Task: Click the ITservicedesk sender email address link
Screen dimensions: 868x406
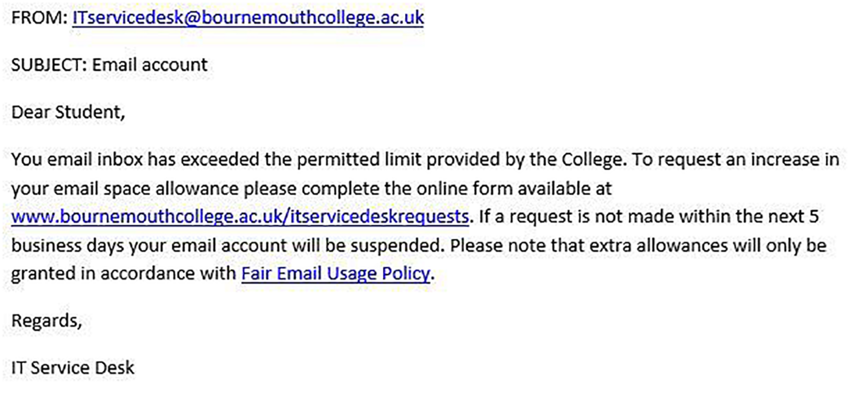Action: tap(248, 17)
